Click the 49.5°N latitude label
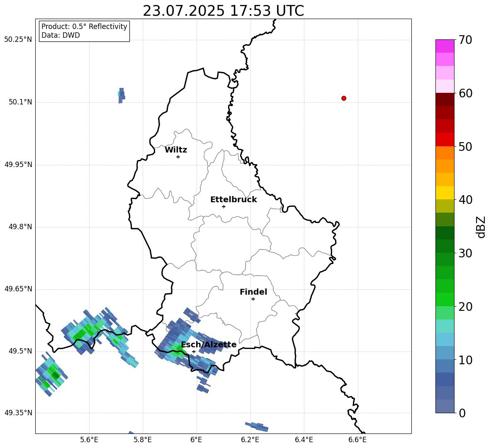The height and width of the screenshot is (448, 491). [21, 351]
